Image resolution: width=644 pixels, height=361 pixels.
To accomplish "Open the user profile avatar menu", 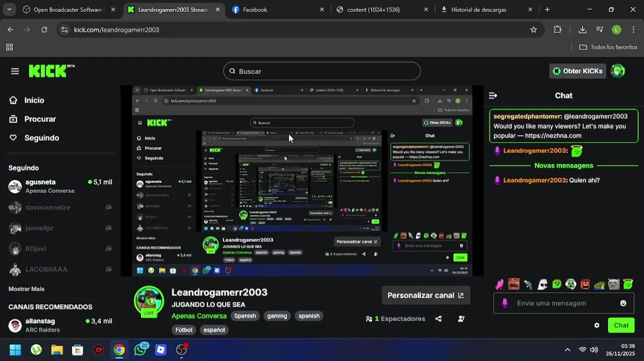I will click(618, 71).
